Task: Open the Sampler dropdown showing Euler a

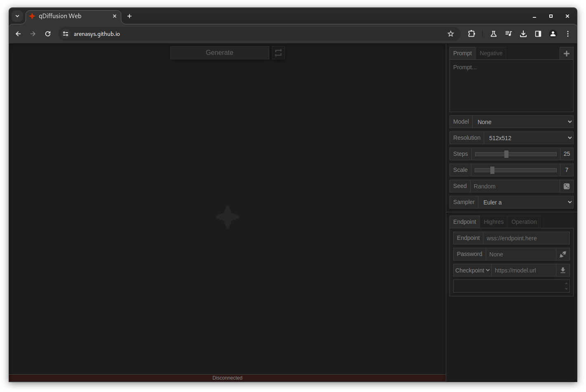Action: [526, 202]
